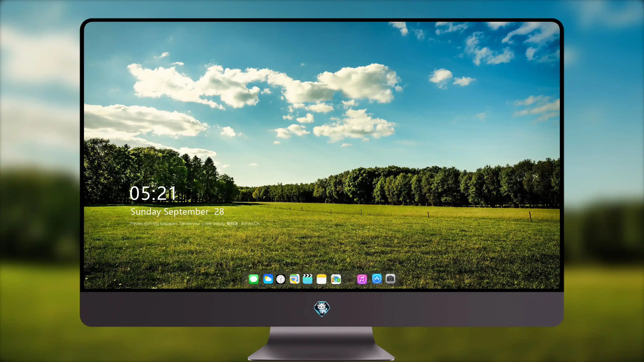
Task: Open the Maps app icon
Action: pyautogui.click(x=294, y=279)
